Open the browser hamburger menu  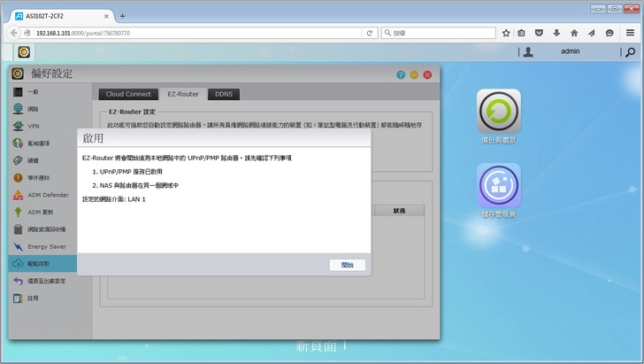[x=630, y=33]
